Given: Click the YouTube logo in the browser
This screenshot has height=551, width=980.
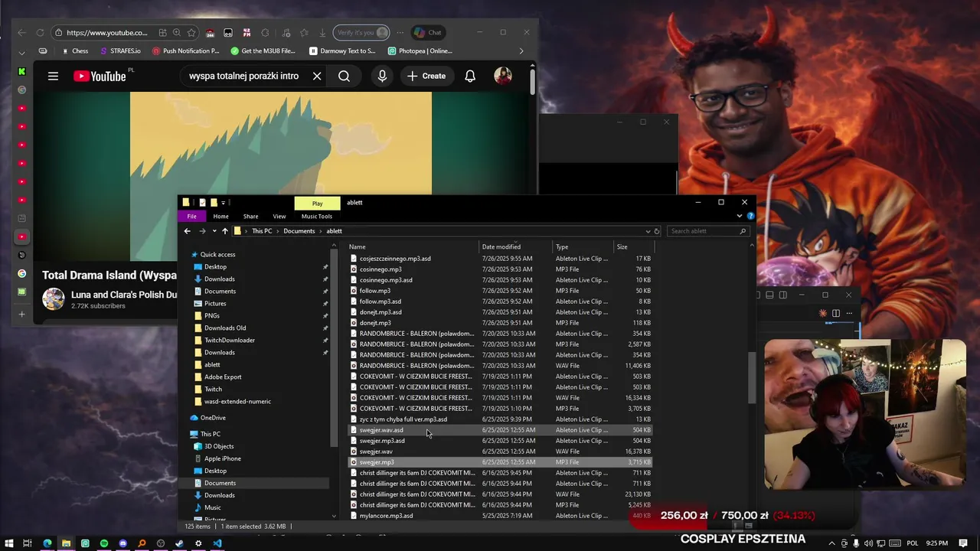Looking at the screenshot, I should click(100, 76).
